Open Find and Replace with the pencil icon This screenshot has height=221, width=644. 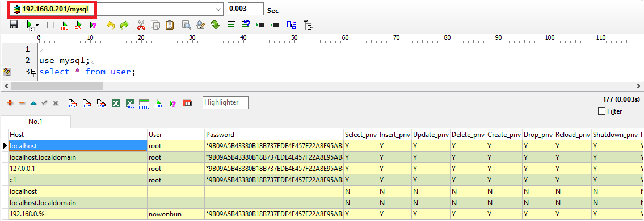pyautogui.click(x=200, y=25)
